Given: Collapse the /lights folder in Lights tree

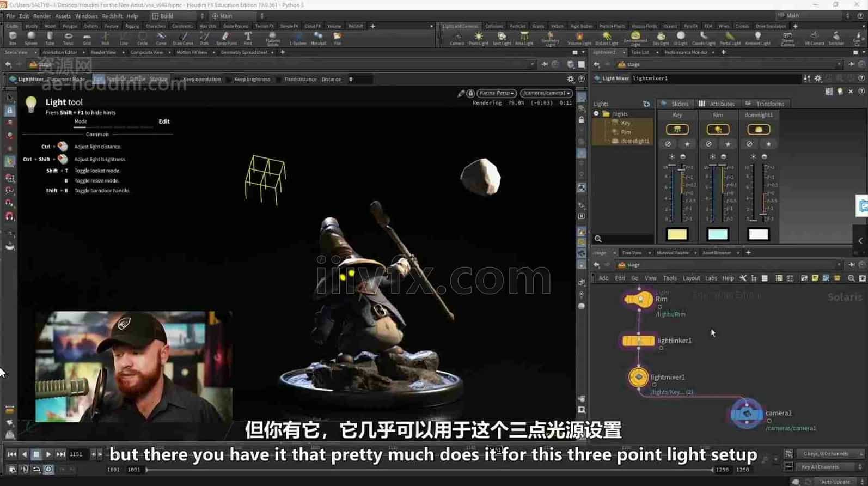Looking at the screenshot, I should coord(596,114).
